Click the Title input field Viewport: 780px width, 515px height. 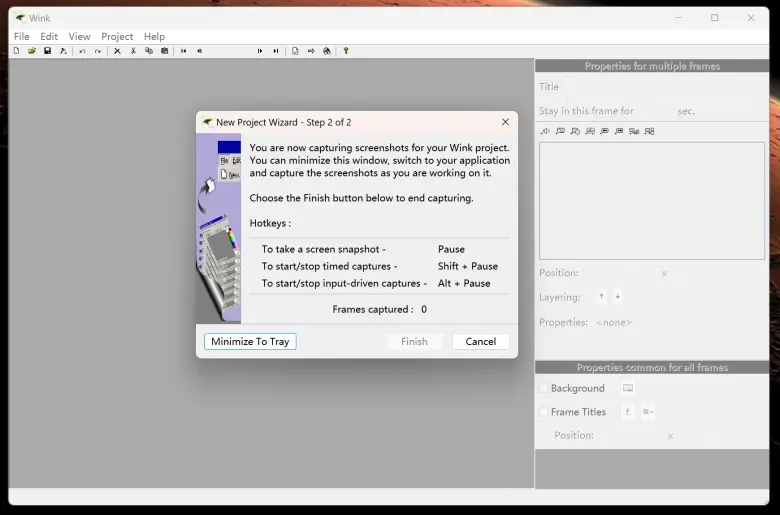point(664,87)
